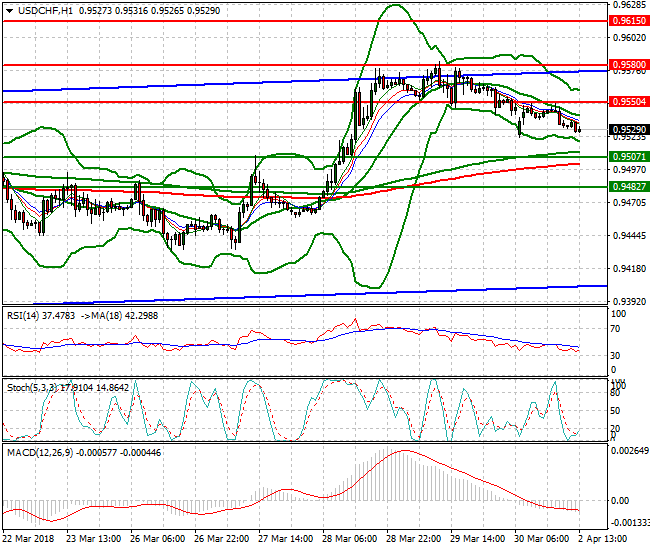
Task: Select the 30 Mar 06:00 time axis label
Action: pos(541,539)
